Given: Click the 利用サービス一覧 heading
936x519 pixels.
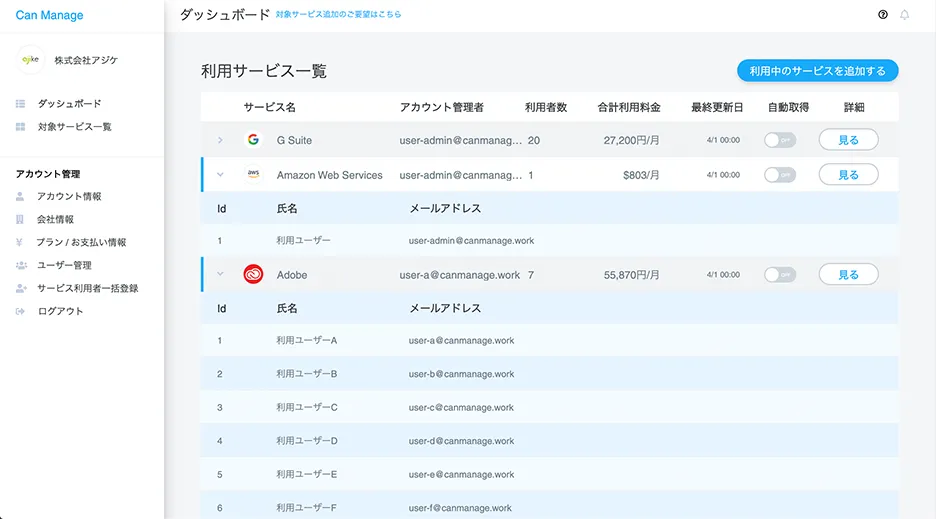Looking at the screenshot, I should (x=264, y=71).
